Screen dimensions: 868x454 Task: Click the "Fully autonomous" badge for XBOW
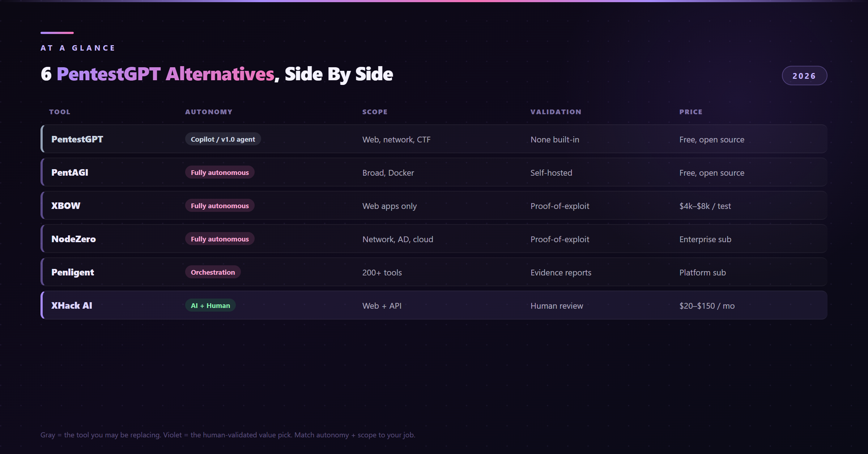pos(220,206)
